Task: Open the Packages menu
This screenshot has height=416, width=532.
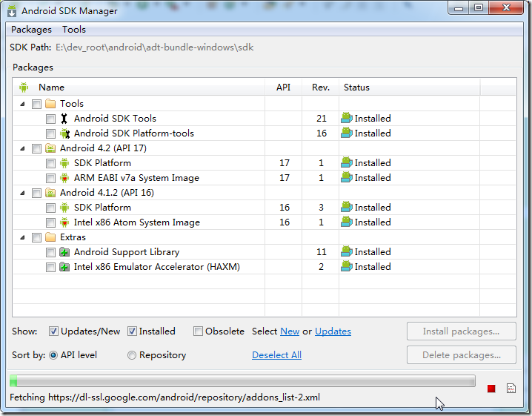Action: tap(31, 30)
